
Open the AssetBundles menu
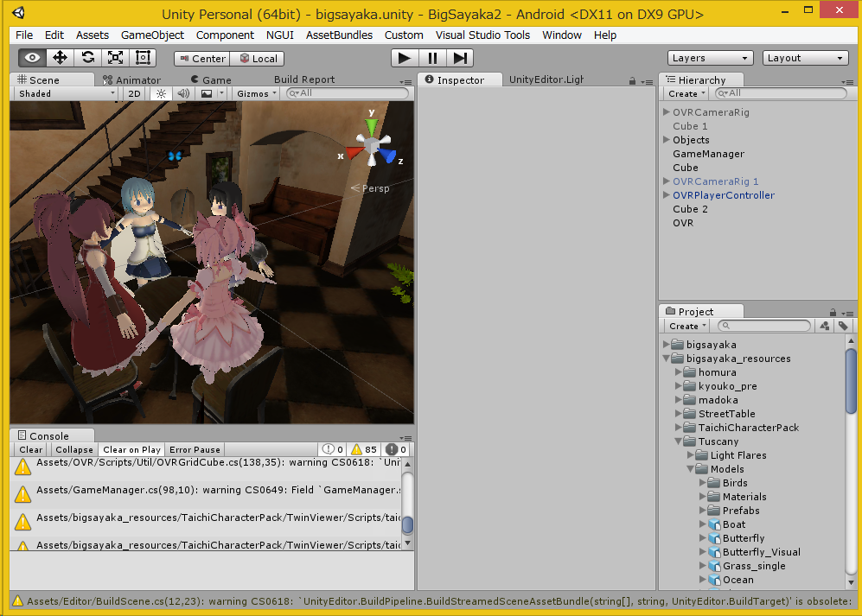pyautogui.click(x=339, y=35)
